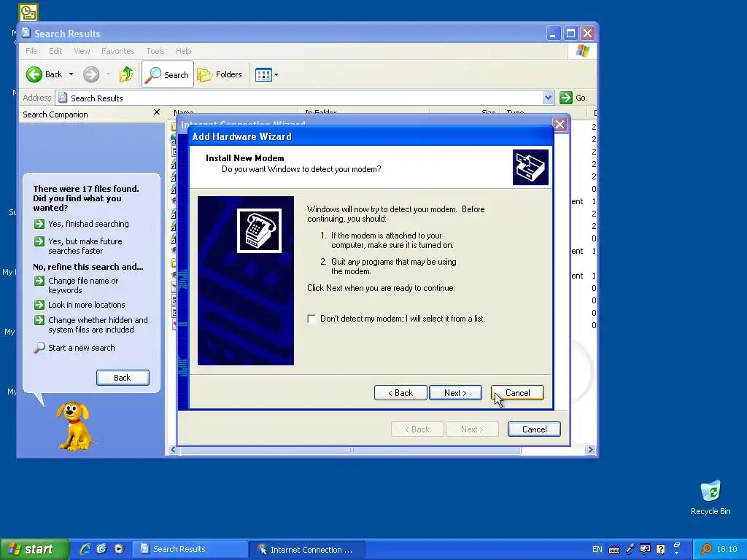This screenshot has height=560, width=747.
Task: Cancel the Internet Connection Wizard
Action: click(x=534, y=429)
